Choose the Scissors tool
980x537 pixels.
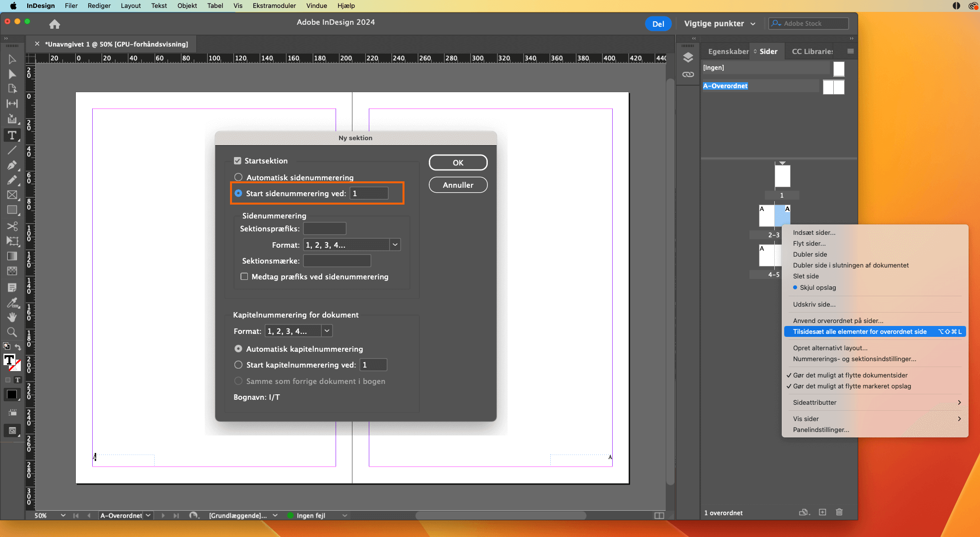coord(12,226)
